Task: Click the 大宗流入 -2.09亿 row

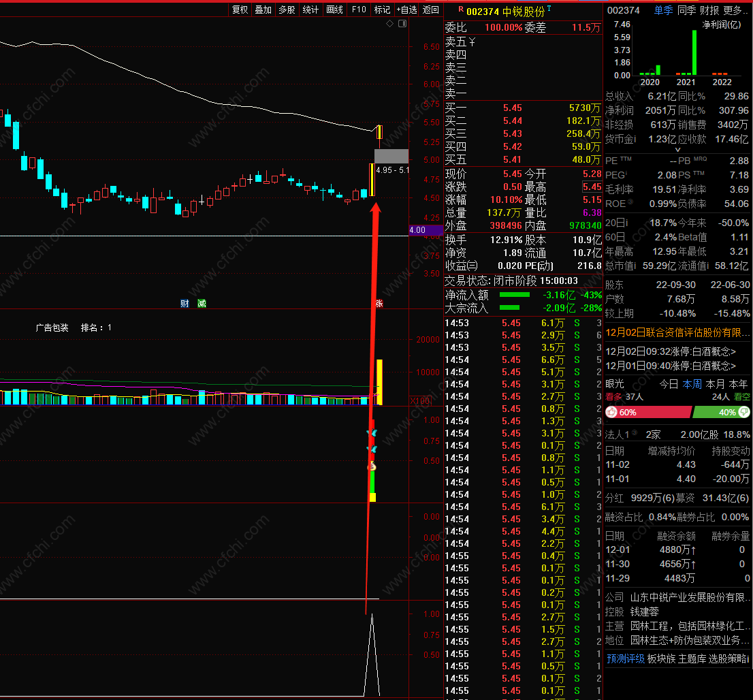Action: pos(524,308)
